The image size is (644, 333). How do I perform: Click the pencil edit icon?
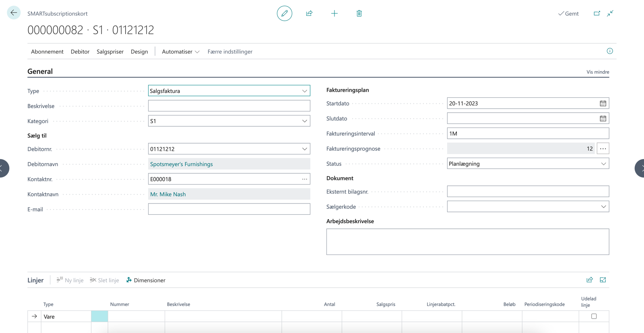(284, 13)
